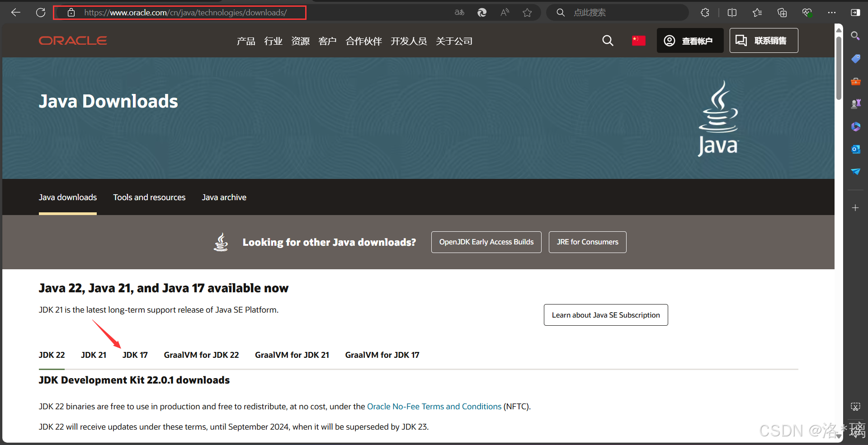Open the 关于公司 navigation menu
868x445 pixels.
point(454,41)
